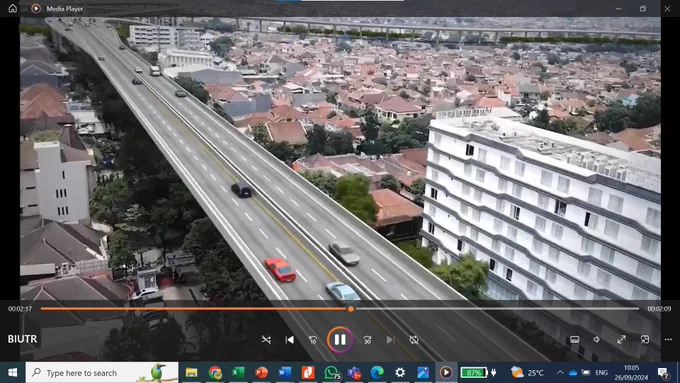Open File Explorer from taskbar
The width and height of the screenshot is (680, 383).
[x=191, y=373]
